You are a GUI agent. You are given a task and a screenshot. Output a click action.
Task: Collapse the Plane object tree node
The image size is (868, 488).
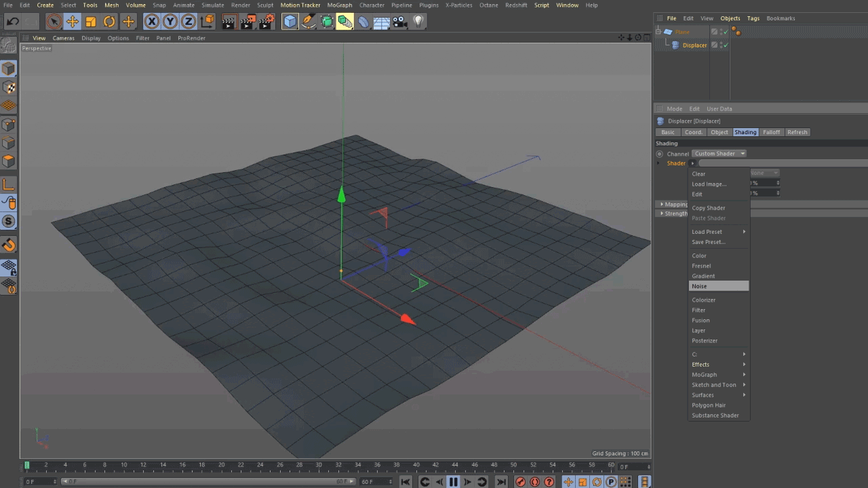click(x=658, y=32)
